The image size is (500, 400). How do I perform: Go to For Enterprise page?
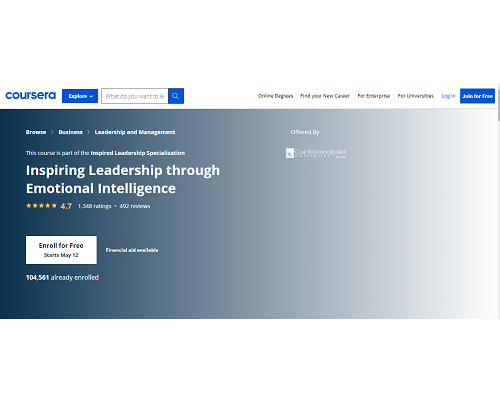click(374, 96)
